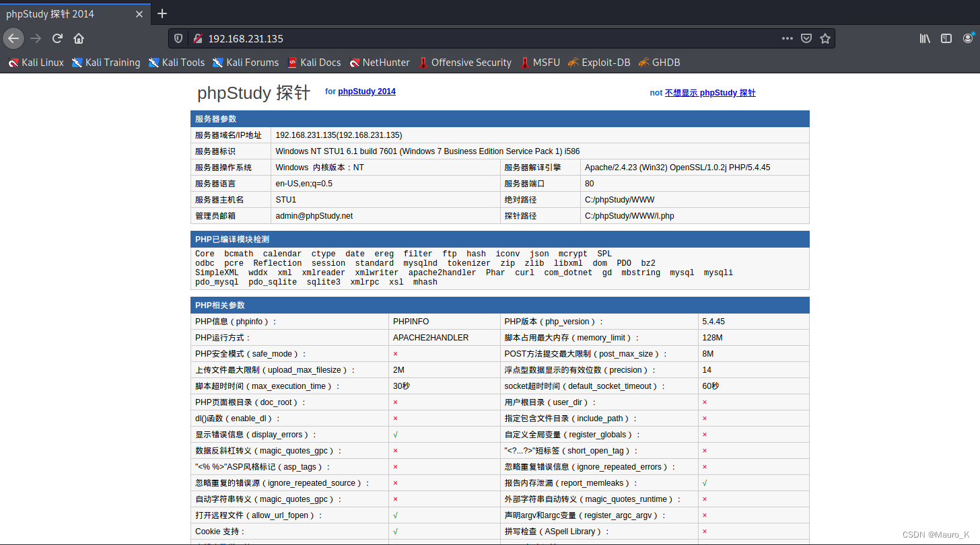
Task: Open page actions three-dot menu
Action: coord(788,38)
